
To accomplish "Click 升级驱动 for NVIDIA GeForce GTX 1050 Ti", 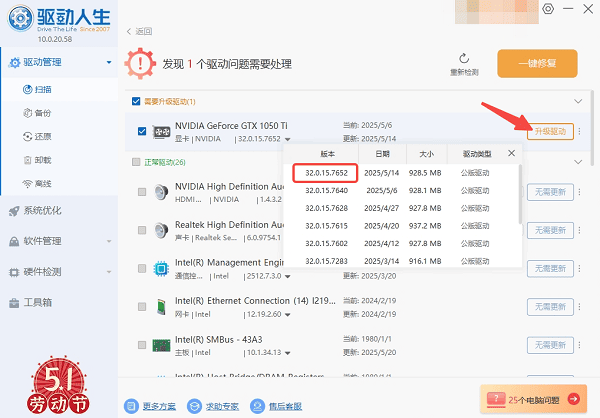I will tap(550, 131).
